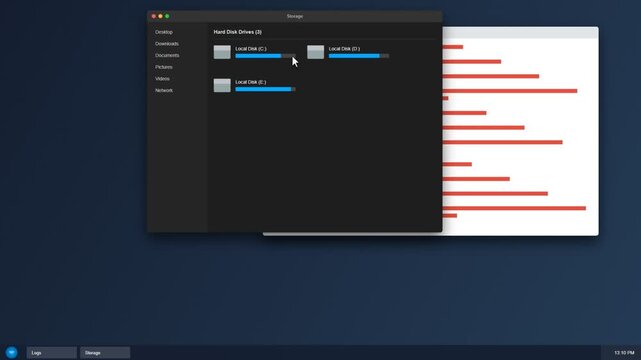Select Desktop in the sidebar

164,32
